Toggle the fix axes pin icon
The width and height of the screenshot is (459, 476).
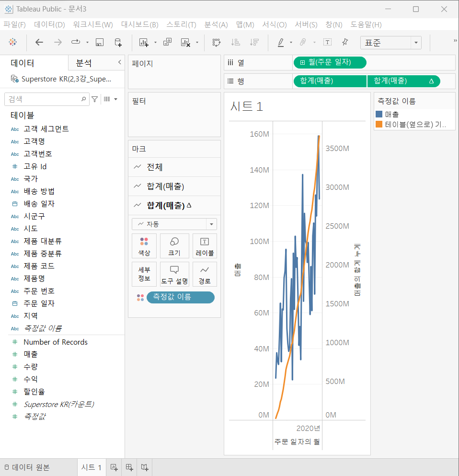345,42
